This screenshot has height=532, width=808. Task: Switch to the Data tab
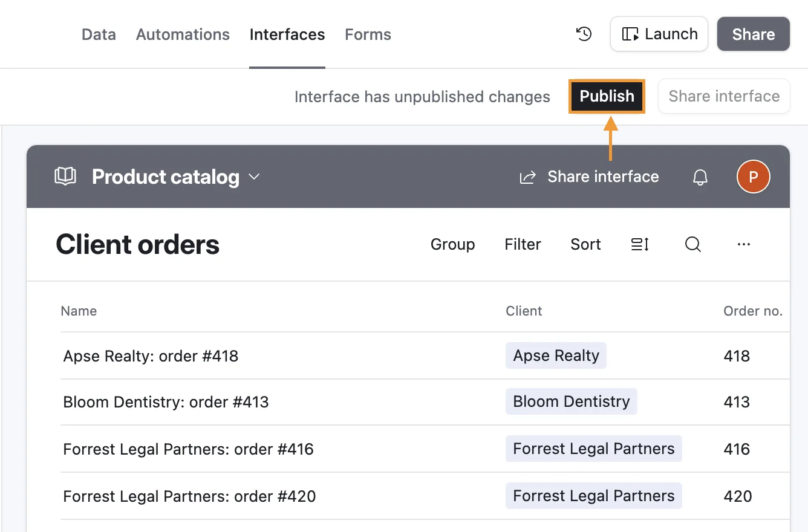point(98,34)
